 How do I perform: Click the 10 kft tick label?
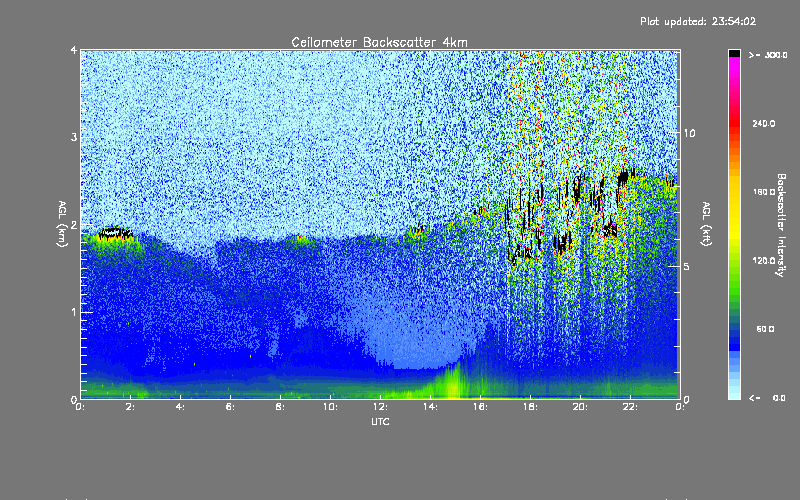click(689, 133)
